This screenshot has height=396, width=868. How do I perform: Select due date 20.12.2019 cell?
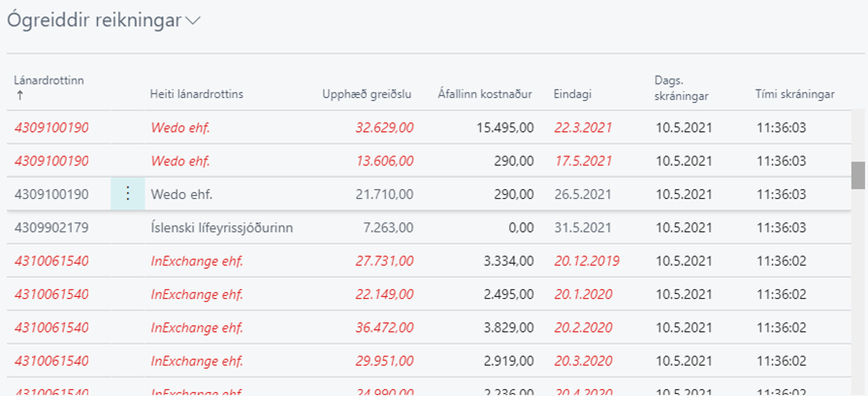587,261
